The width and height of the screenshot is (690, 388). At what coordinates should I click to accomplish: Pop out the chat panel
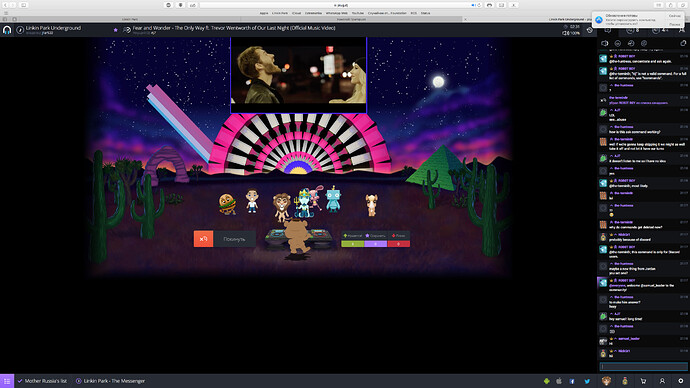pyautogui.click(x=683, y=43)
